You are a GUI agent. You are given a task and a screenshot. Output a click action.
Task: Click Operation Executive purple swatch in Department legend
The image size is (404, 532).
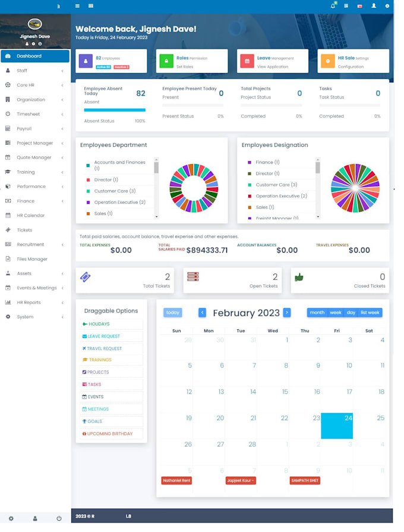[88, 202]
